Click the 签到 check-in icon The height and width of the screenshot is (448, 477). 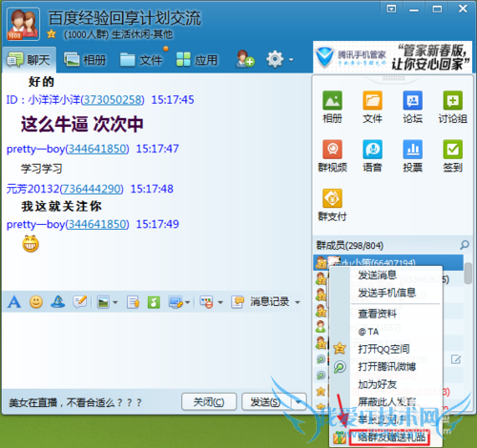(453, 149)
